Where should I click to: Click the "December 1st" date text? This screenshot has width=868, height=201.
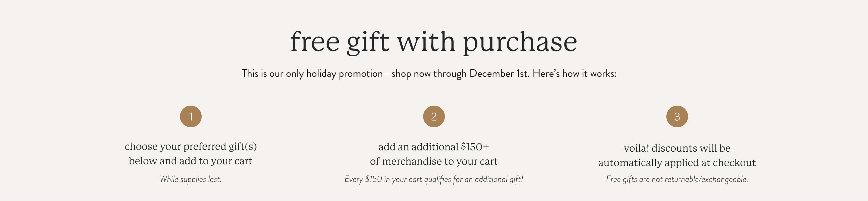[x=499, y=73]
